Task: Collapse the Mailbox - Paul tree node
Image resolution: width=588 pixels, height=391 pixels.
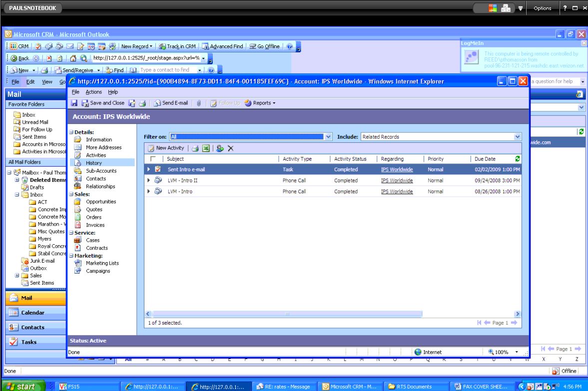Action: [9, 172]
